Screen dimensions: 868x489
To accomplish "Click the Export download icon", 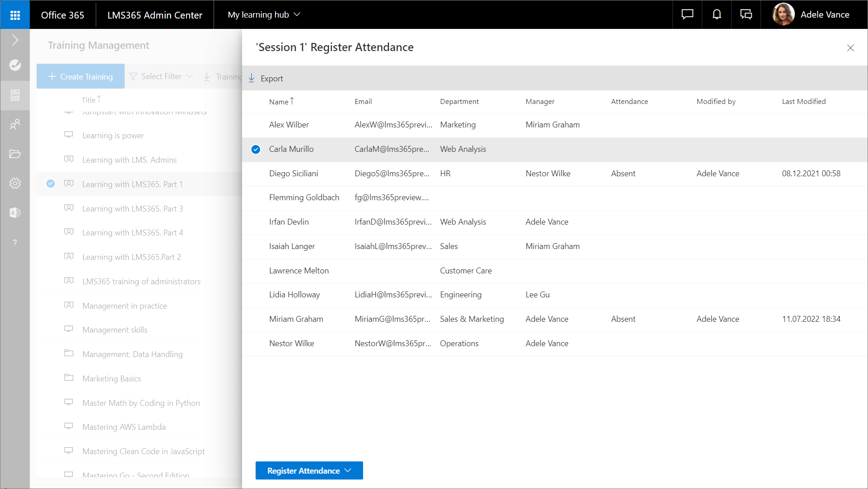I will 252,78.
